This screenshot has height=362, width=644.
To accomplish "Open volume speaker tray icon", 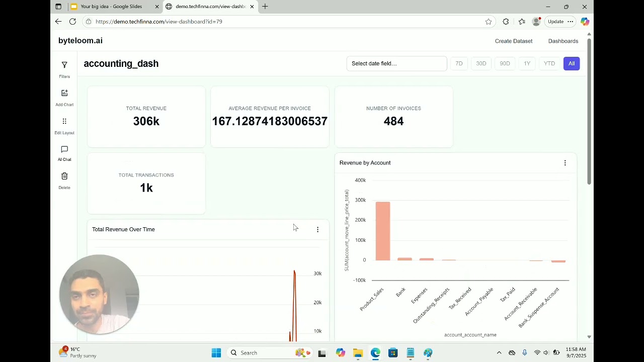I will [546, 353].
